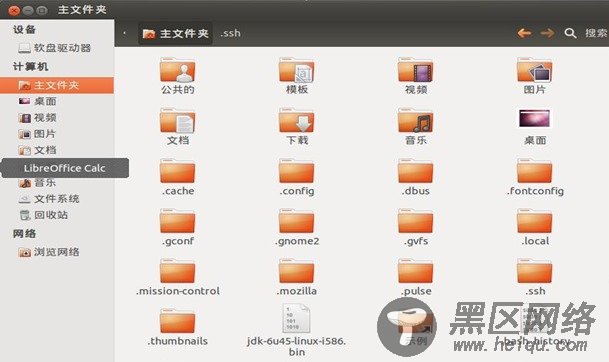609x362 pixels.
Task: Click the path bar left scroll arrow
Action: pyautogui.click(x=124, y=33)
